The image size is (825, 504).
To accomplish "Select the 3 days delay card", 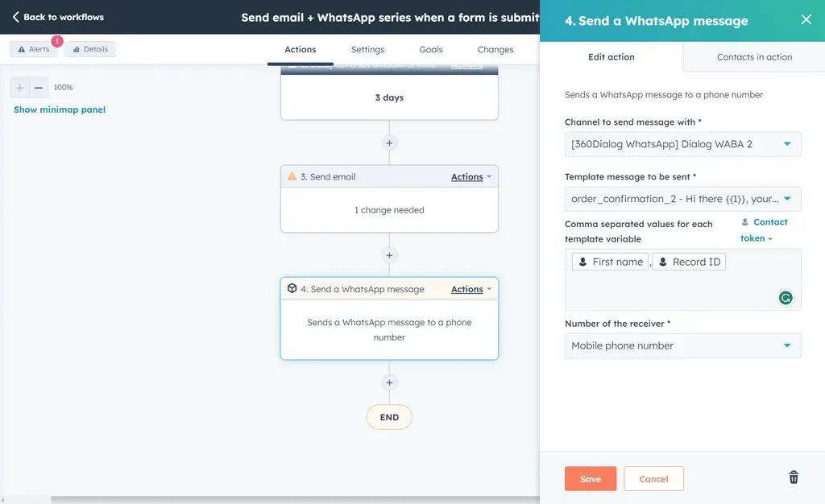I will pyautogui.click(x=389, y=97).
